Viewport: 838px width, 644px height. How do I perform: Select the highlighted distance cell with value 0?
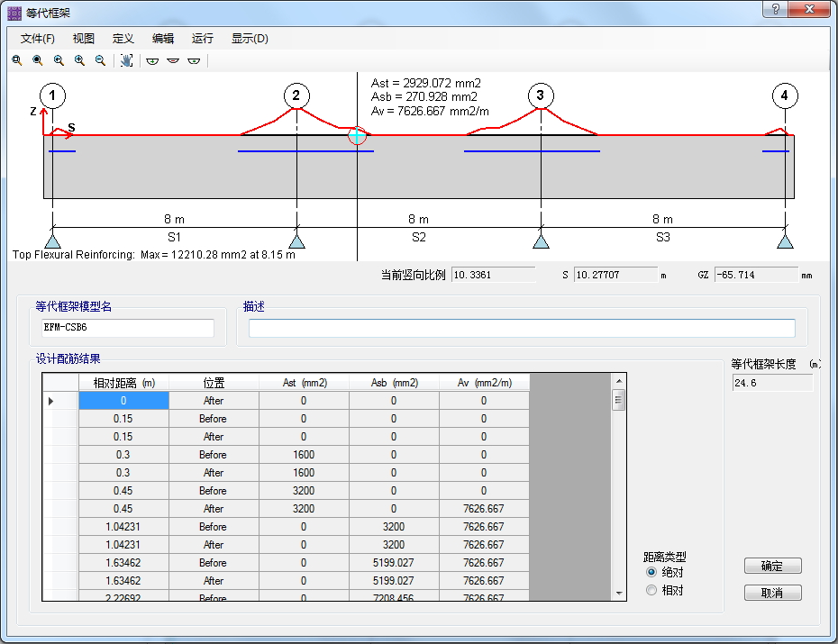pos(124,401)
